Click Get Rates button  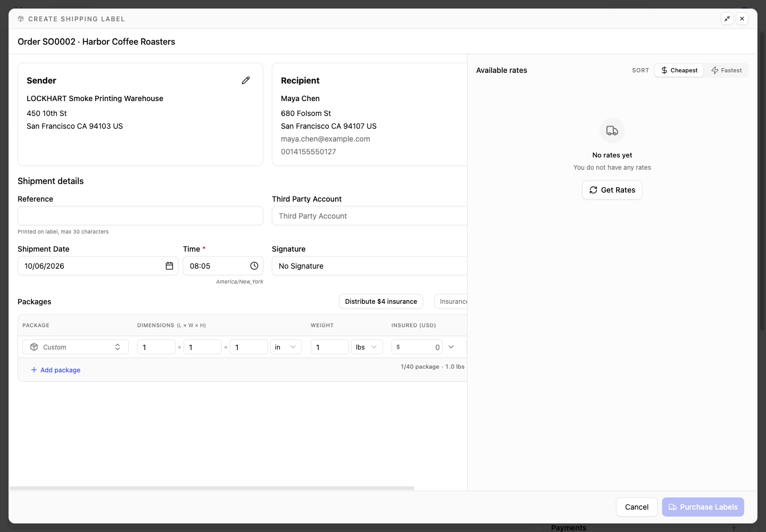click(x=612, y=190)
